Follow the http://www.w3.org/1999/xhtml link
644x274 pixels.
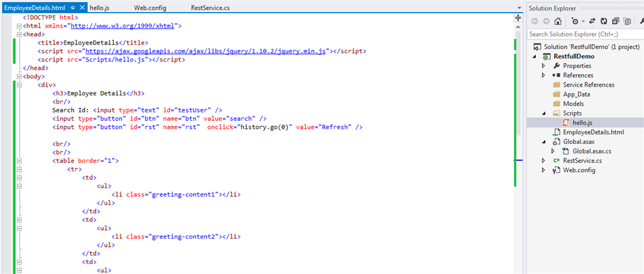point(123,26)
